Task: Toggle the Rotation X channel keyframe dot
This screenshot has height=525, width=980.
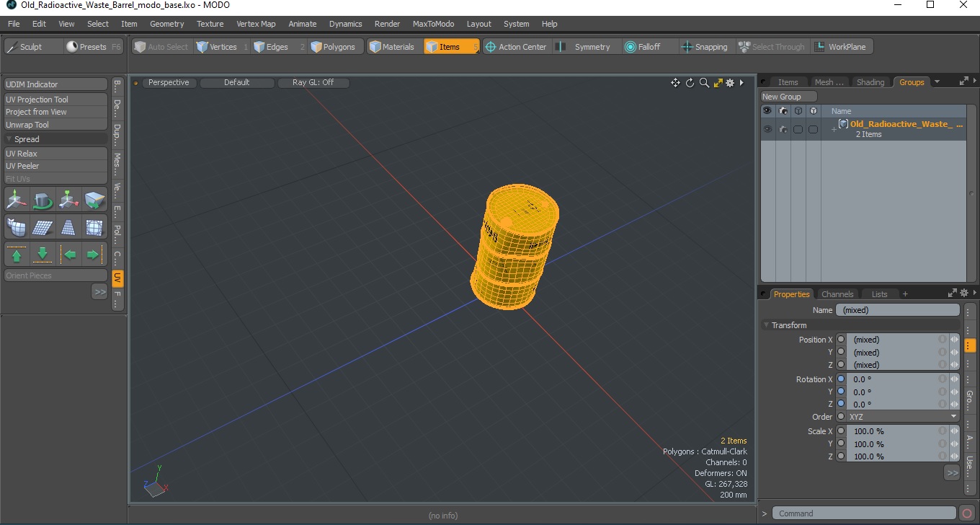Action: [841, 379]
